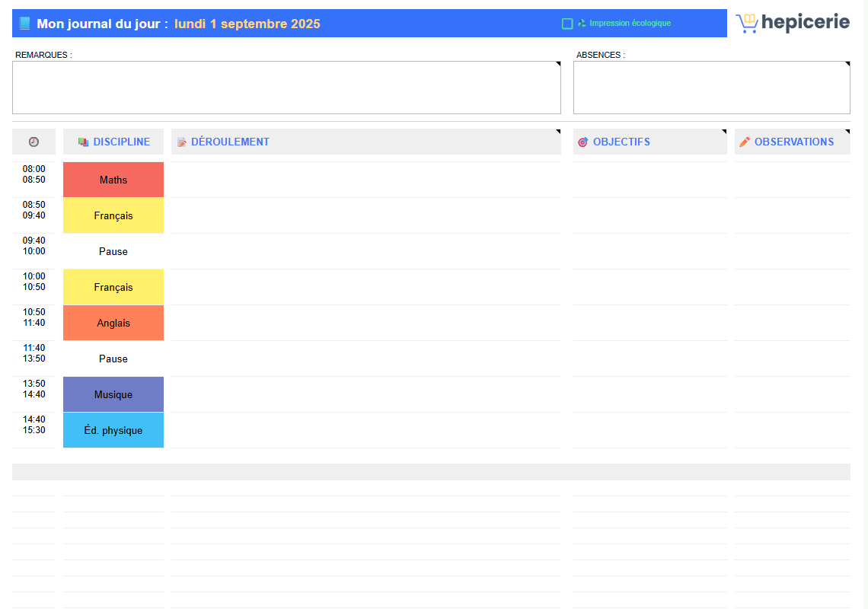Select the purple Musique discipline cell
The width and height of the screenshot is (868, 609).
[x=113, y=394]
